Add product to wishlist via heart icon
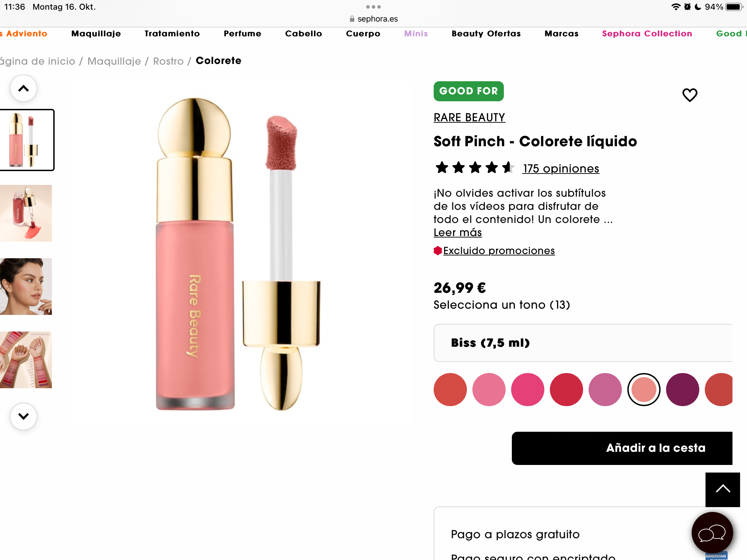747x560 pixels. coord(690,95)
